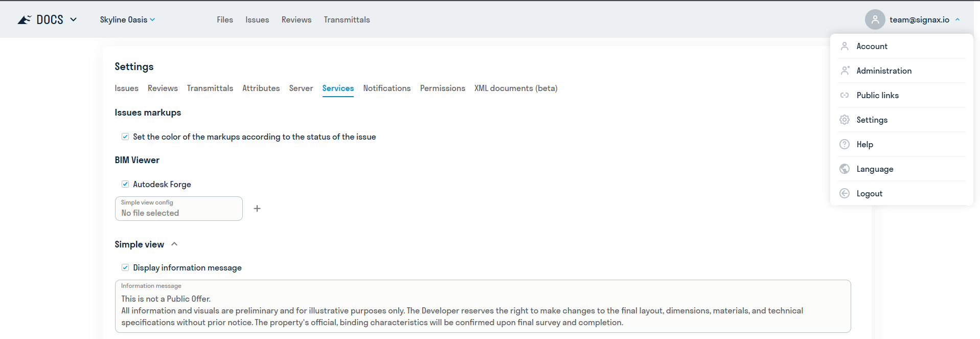Click the team@signax.io account label
Image resolution: width=980 pixels, height=339 pixels.
pyautogui.click(x=919, y=19)
